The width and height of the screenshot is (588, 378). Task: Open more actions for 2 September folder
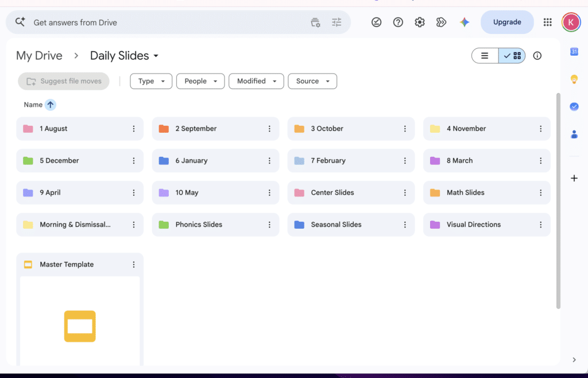[x=269, y=129]
